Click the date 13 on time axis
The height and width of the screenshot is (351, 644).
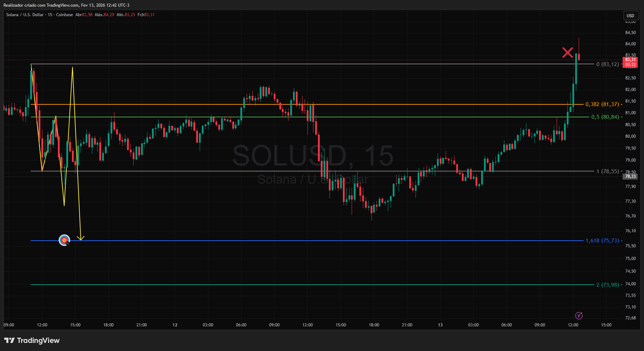(x=440, y=325)
